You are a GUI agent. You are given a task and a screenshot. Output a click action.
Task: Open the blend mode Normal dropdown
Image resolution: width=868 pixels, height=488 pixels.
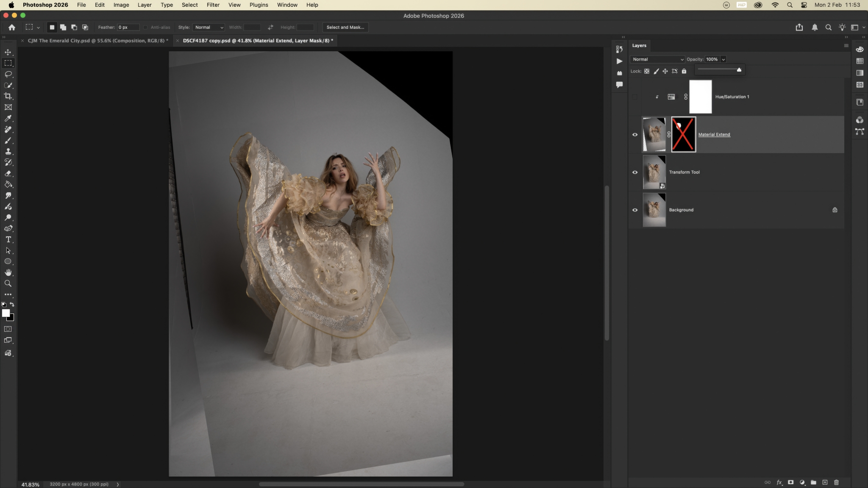[657, 59]
